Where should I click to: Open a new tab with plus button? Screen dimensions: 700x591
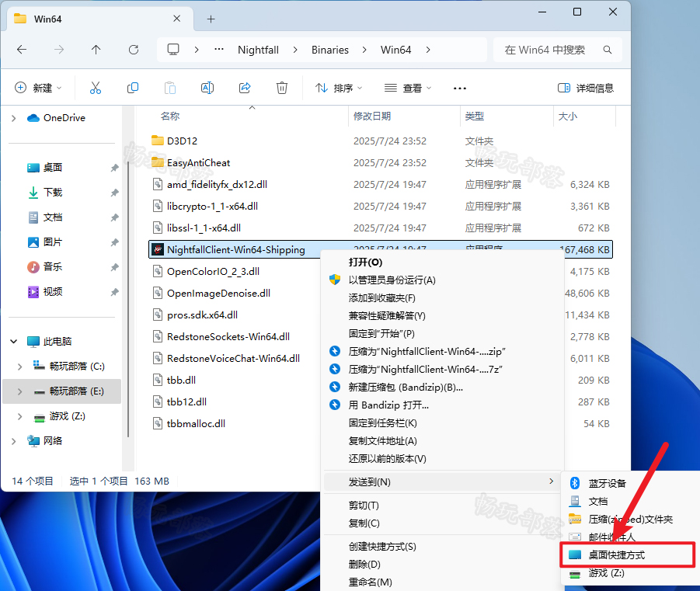(x=211, y=19)
